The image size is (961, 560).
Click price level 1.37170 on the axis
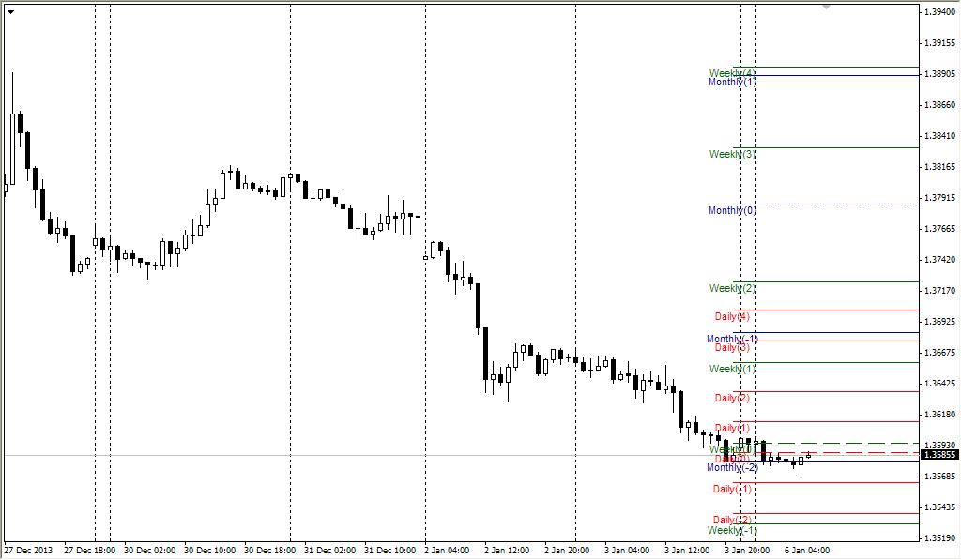coord(939,291)
